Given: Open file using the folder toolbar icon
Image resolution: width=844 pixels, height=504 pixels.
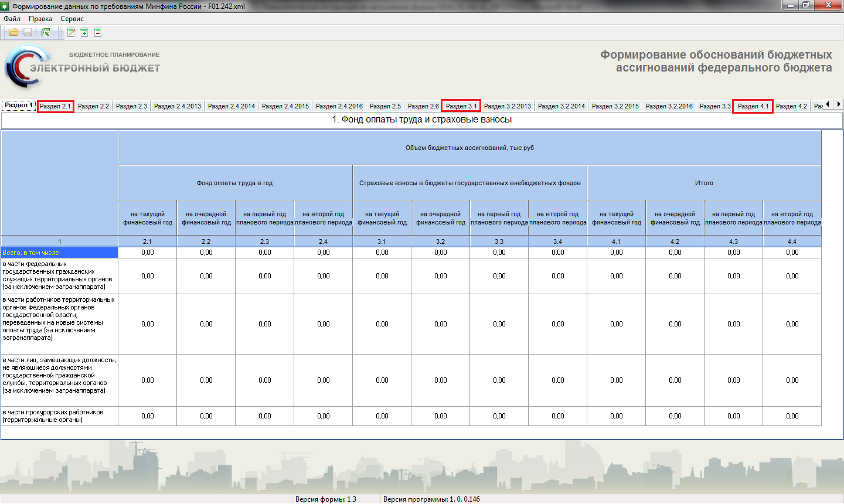Looking at the screenshot, I should point(13,32).
